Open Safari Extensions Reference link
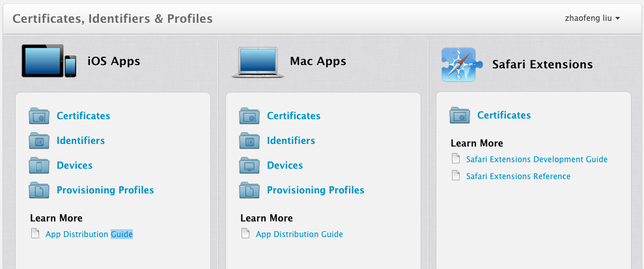Image resolution: width=644 pixels, height=269 pixels. point(518,176)
